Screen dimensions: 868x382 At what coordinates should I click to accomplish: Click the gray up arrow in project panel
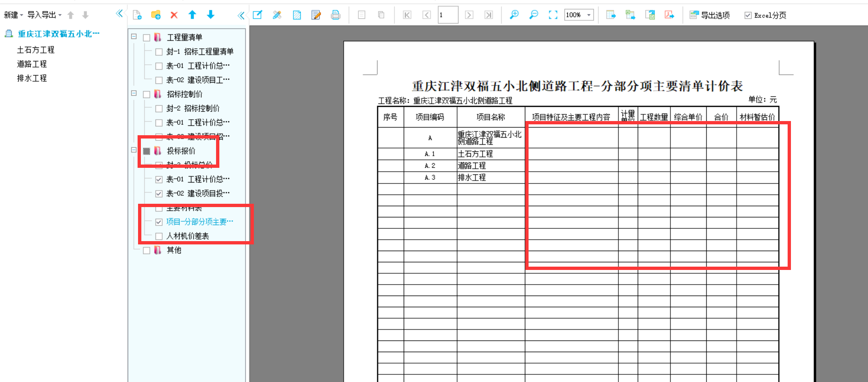71,15
